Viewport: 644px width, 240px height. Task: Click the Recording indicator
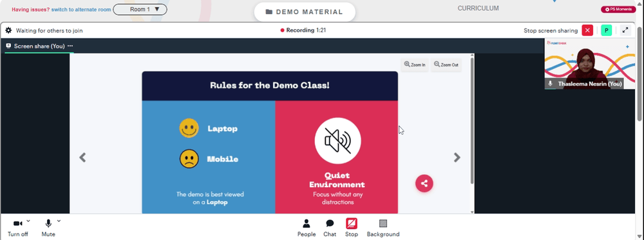pyautogui.click(x=303, y=30)
